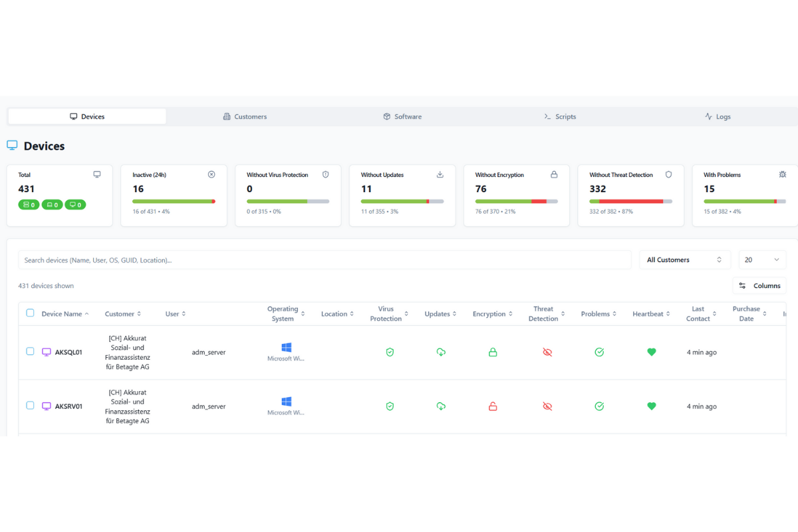Image resolution: width=798 pixels, height=532 pixels.
Task: Click the green locked encryption icon for AKSQL01
Action: [493, 352]
